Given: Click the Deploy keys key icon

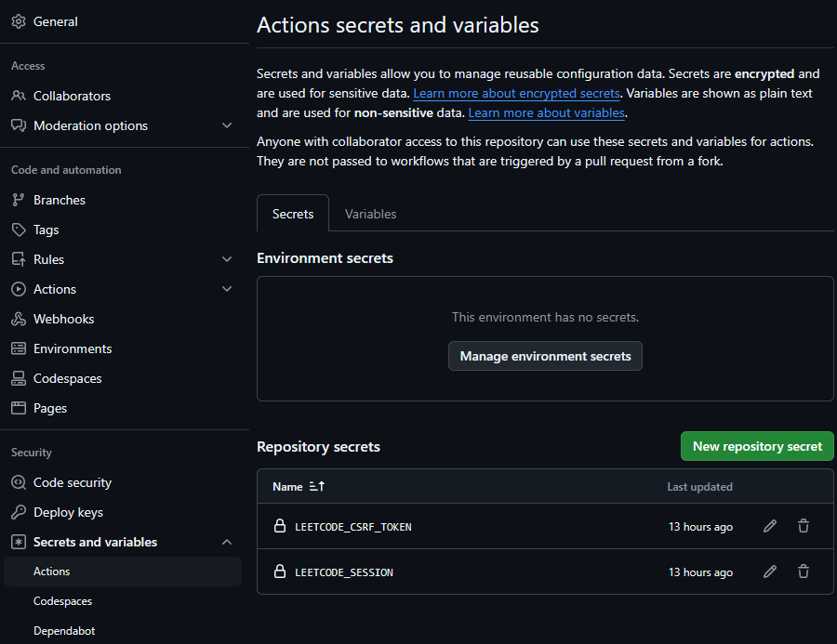Looking at the screenshot, I should [x=19, y=512].
